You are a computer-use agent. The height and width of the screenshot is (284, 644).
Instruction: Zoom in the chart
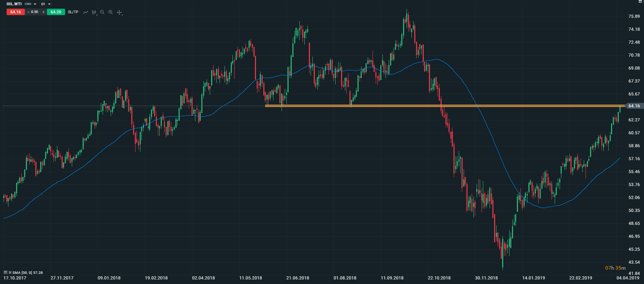pyautogui.click(x=111, y=12)
